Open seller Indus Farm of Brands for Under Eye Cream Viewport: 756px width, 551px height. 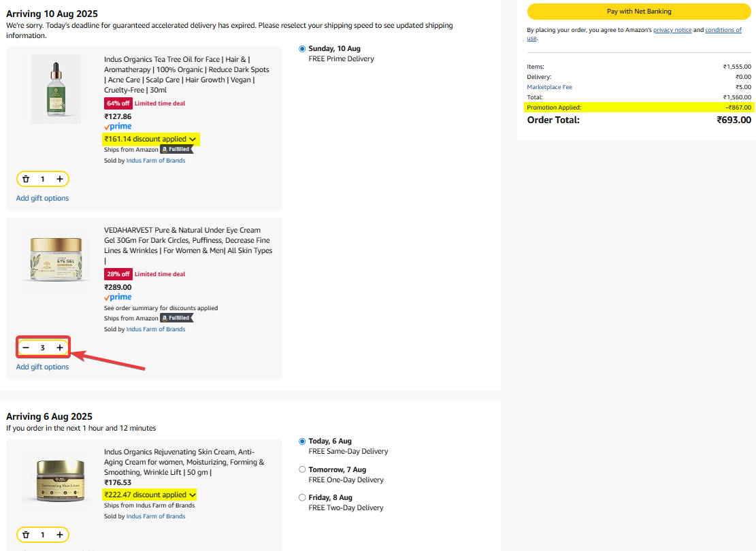click(156, 329)
